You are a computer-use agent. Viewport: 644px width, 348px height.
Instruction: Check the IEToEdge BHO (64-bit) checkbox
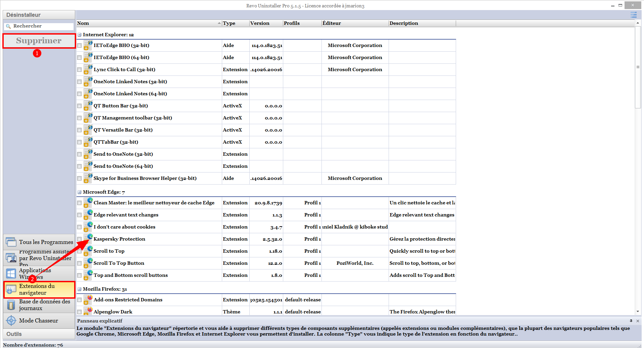[80, 58]
